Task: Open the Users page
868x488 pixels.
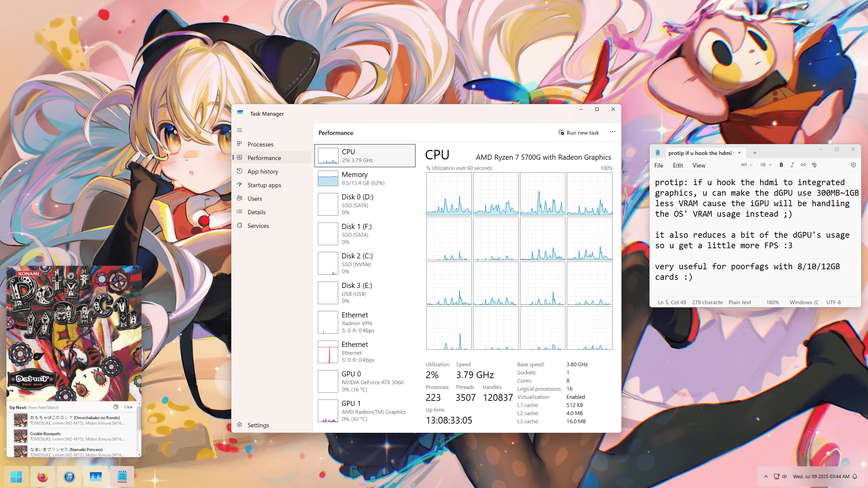Action: [271, 198]
